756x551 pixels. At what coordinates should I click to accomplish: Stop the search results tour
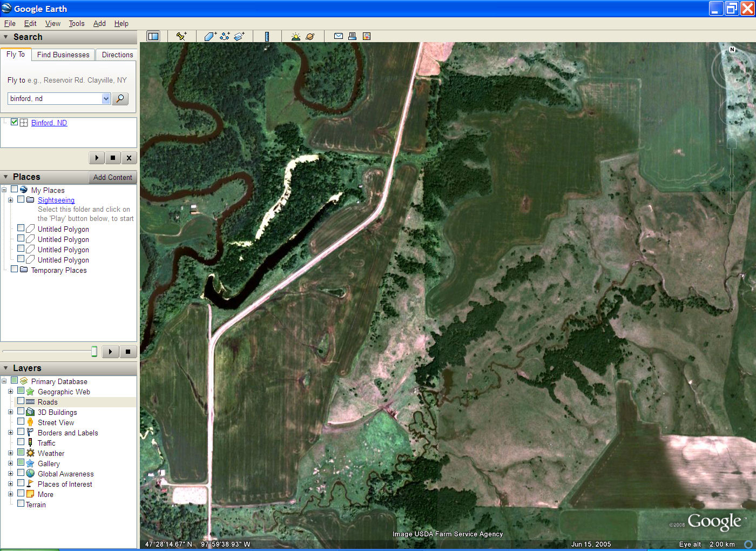point(112,158)
